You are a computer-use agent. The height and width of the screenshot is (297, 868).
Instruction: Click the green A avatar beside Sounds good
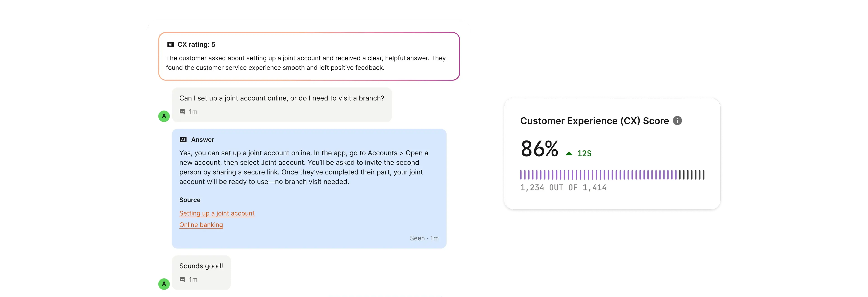(164, 284)
